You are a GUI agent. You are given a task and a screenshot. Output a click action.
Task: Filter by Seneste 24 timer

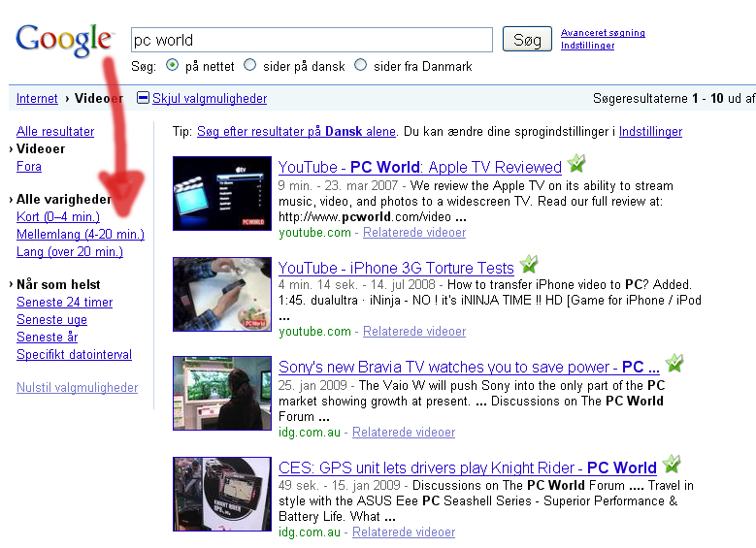(64, 302)
